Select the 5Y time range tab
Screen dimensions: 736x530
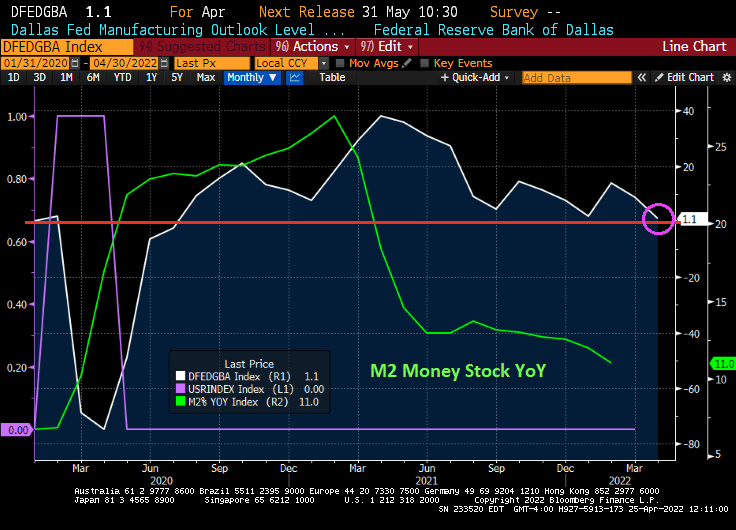pyautogui.click(x=176, y=77)
